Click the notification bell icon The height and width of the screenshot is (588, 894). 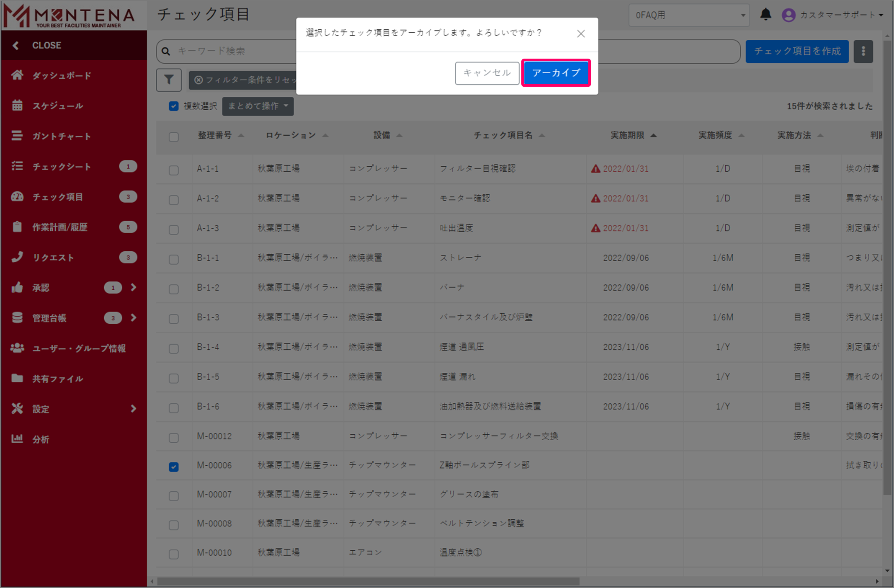coord(765,15)
